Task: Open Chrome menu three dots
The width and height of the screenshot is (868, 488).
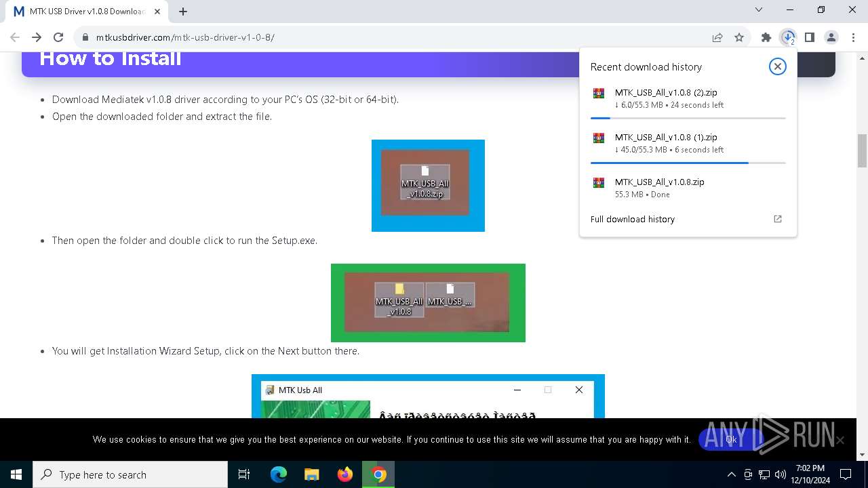Action: tap(853, 37)
